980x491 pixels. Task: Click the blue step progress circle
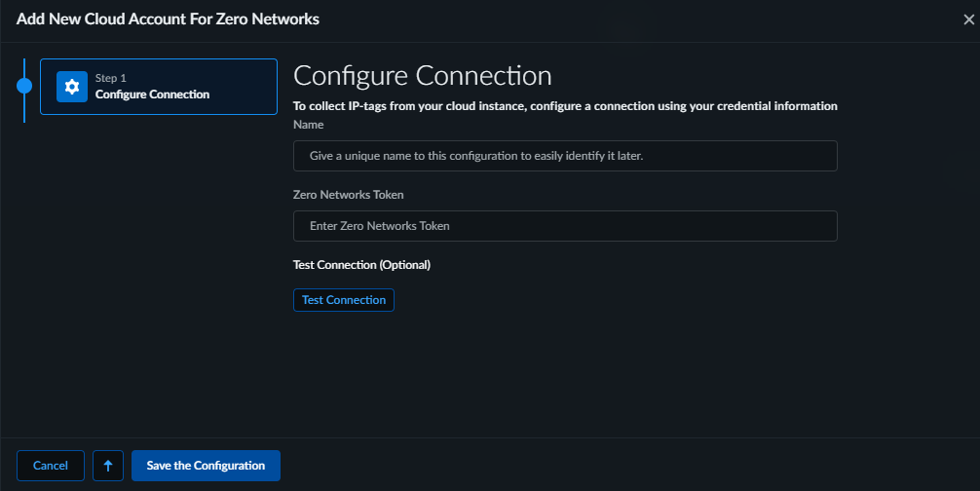[x=24, y=86]
